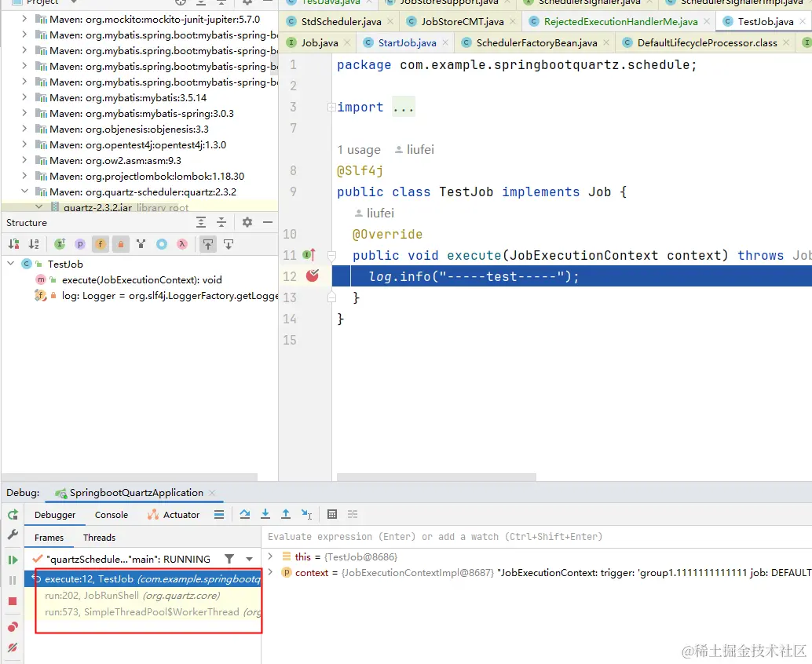Toggle Autoscroll to Source in Structure
The width and height of the screenshot is (812, 664).
[207, 244]
